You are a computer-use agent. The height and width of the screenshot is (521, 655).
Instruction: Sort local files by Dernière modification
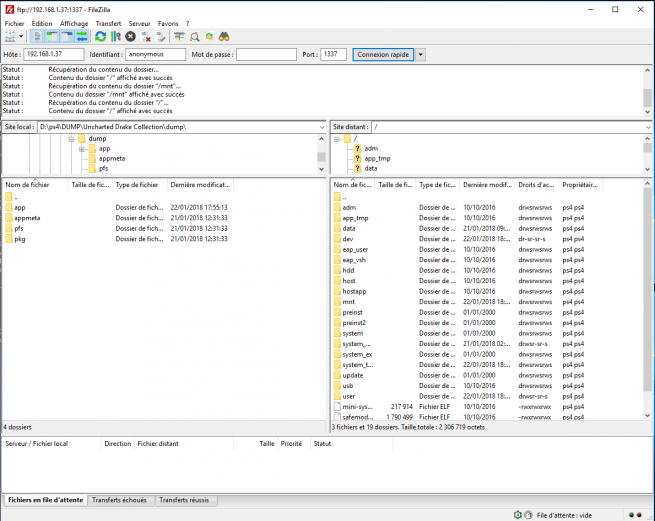coord(200,185)
